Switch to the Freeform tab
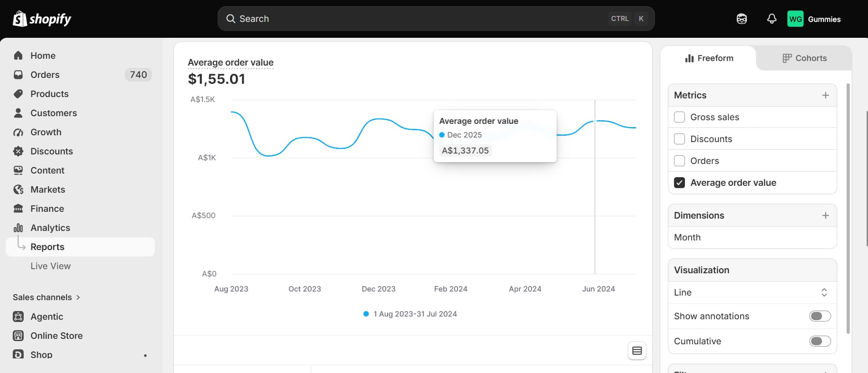 [x=709, y=58]
